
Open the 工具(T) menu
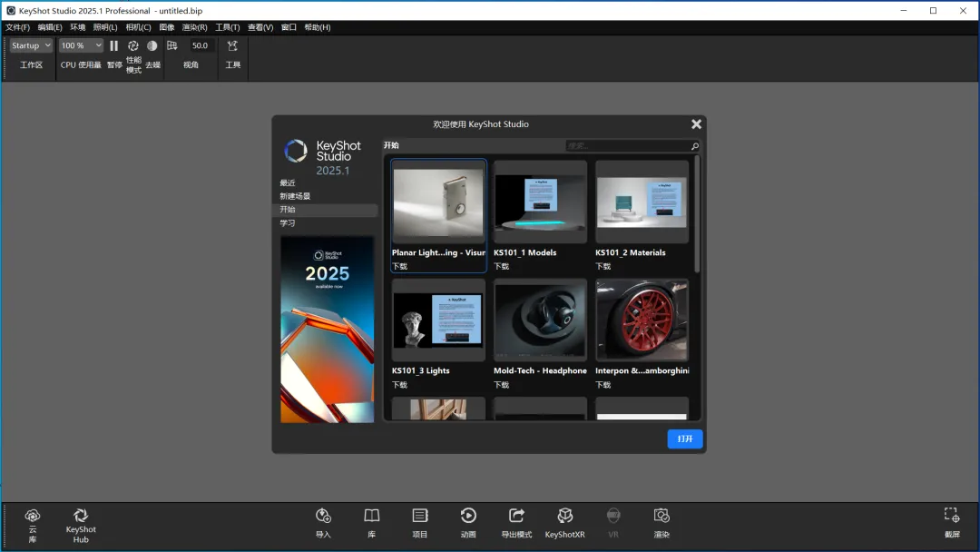point(228,27)
